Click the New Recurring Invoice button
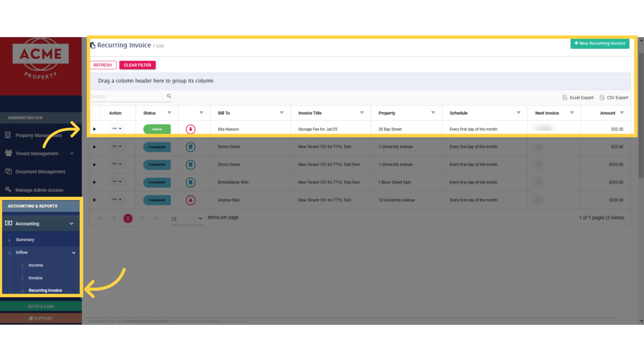The height and width of the screenshot is (362, 644). [x=600, y=43]
